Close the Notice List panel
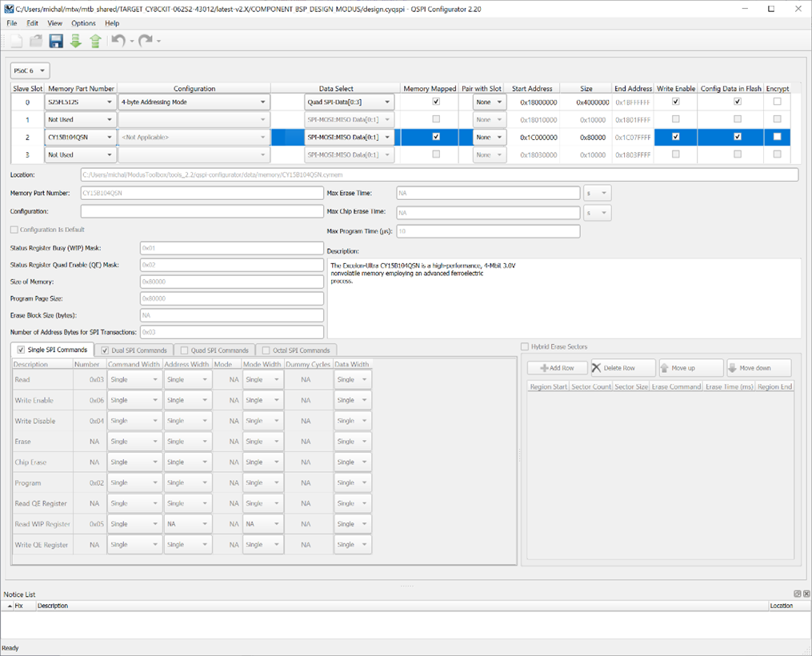This screenshot has height=656, width=812. click(x=806, y=594)
